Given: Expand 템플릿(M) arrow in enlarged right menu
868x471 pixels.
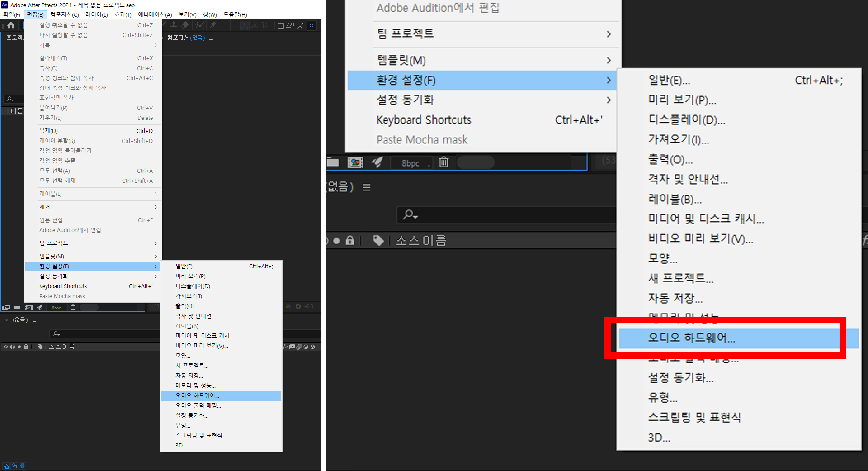Looking at the screenshot, I should pyautogui.click(x=609, y=60).
